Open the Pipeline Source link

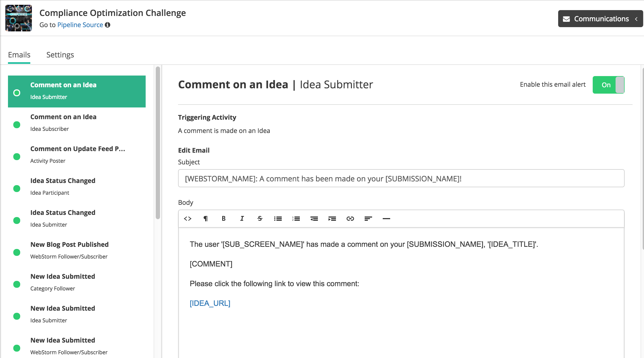[x=80, y=25]
